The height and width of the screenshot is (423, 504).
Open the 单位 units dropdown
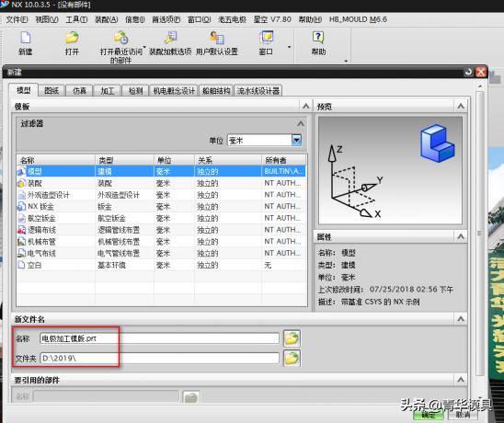pos(296,140)
